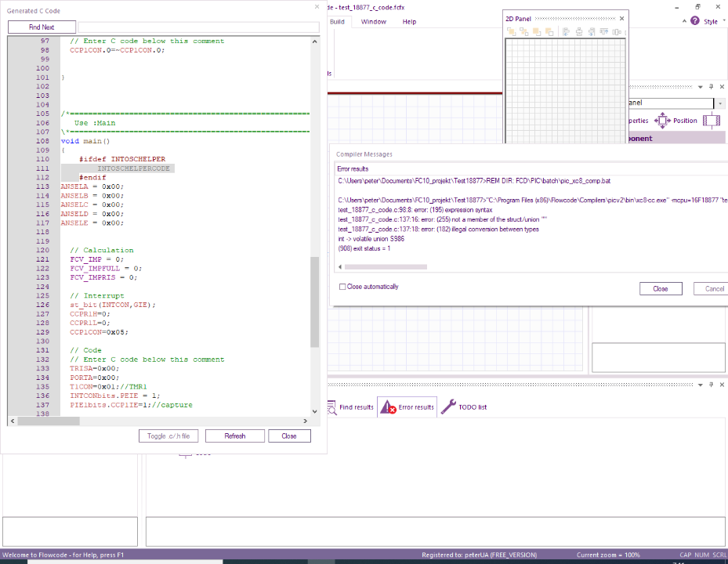The image size is (728, 564).
Task: Select the 'illegal conversion between types' error
Action: click(438, 230)
